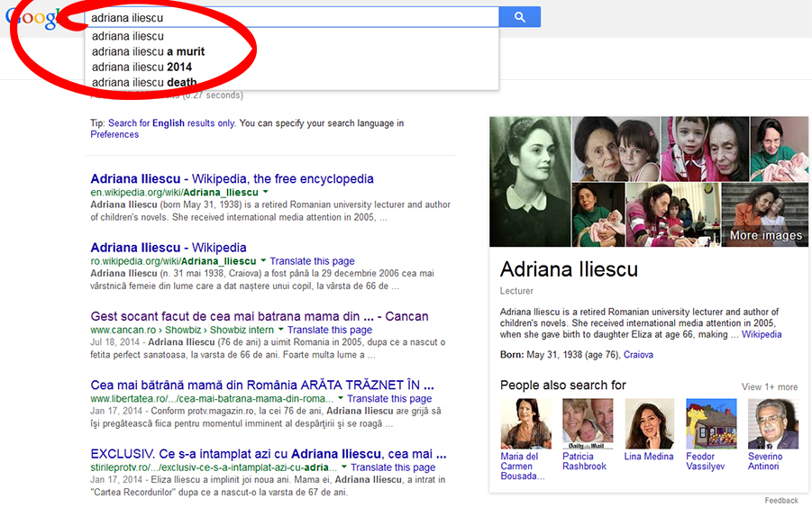Click the blue magnifier search button
Screen dimensions: 812x508
520,17
